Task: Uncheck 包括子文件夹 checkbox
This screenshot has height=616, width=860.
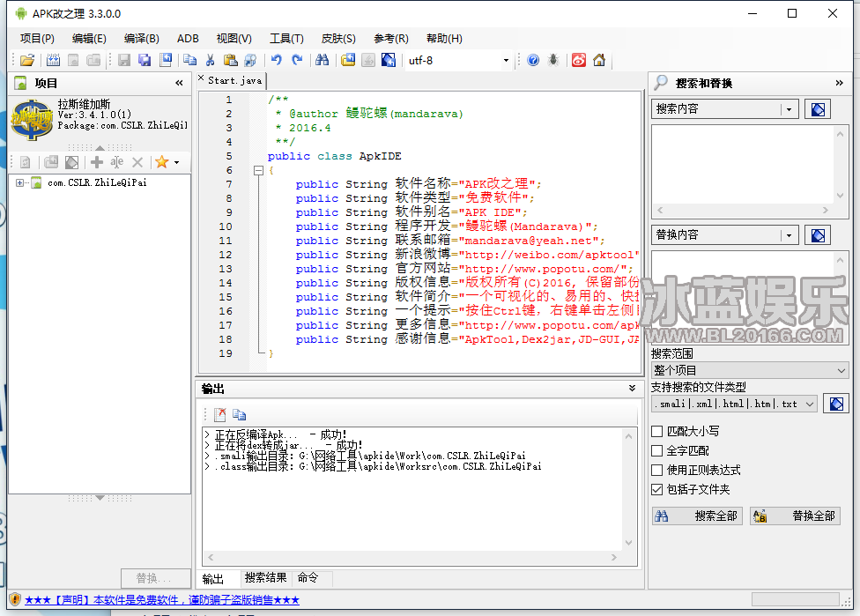Action: tap(657, 489)
